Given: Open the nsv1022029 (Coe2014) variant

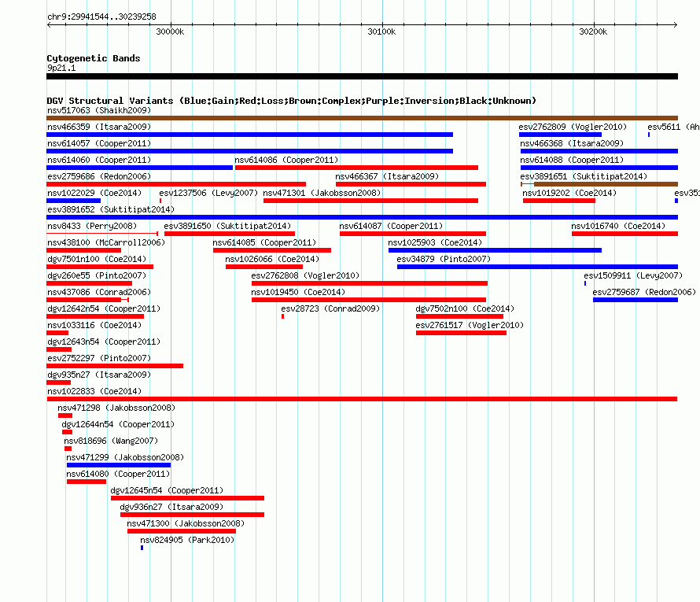Looking at the screenshot, I should coord(74,201).
